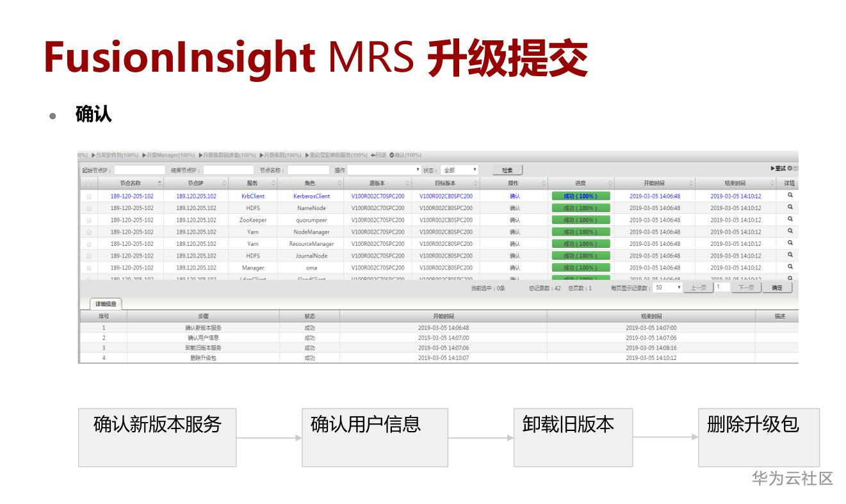The width and height of the screenshot is (846, 504).
Task: Tick the select-all checkbox in table header
Action: pos(89,184)
